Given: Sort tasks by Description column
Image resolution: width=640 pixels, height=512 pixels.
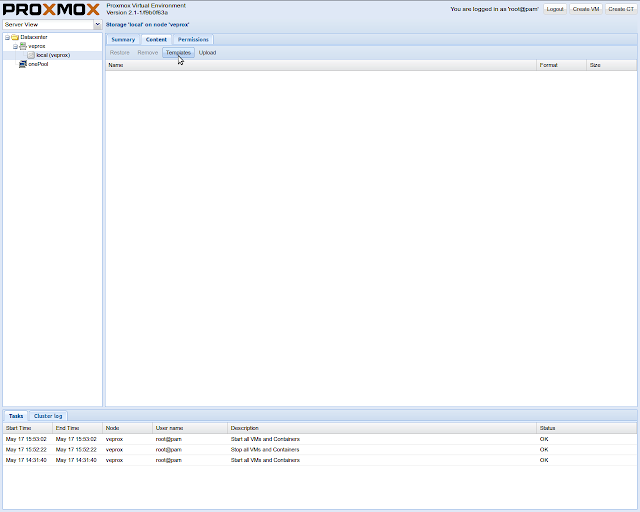Looking at the screenshot, I should (x=382, y=428).
